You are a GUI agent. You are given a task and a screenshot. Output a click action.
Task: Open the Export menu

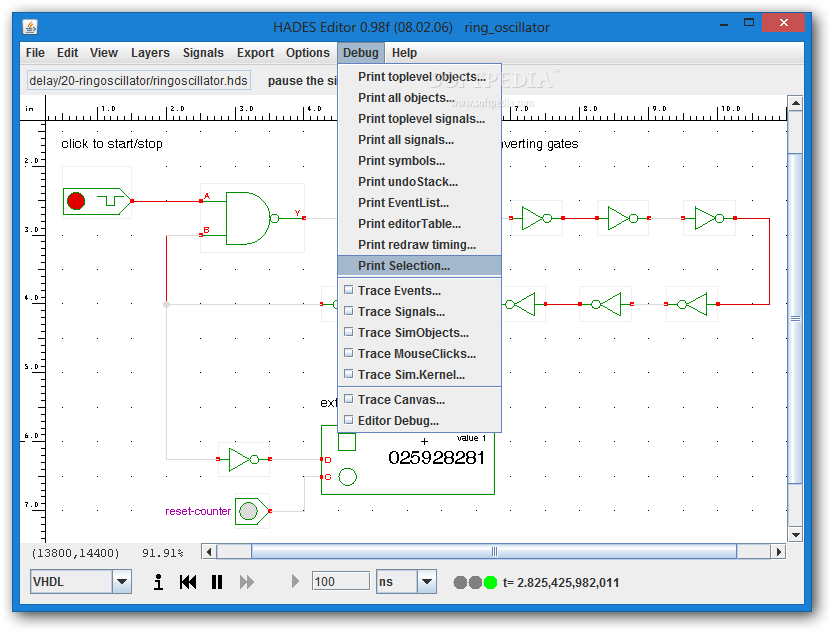(x=255, y=53)
